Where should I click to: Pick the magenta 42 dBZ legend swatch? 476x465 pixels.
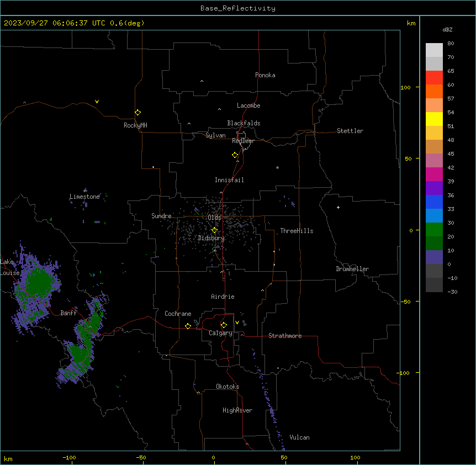tap(434, 174)
